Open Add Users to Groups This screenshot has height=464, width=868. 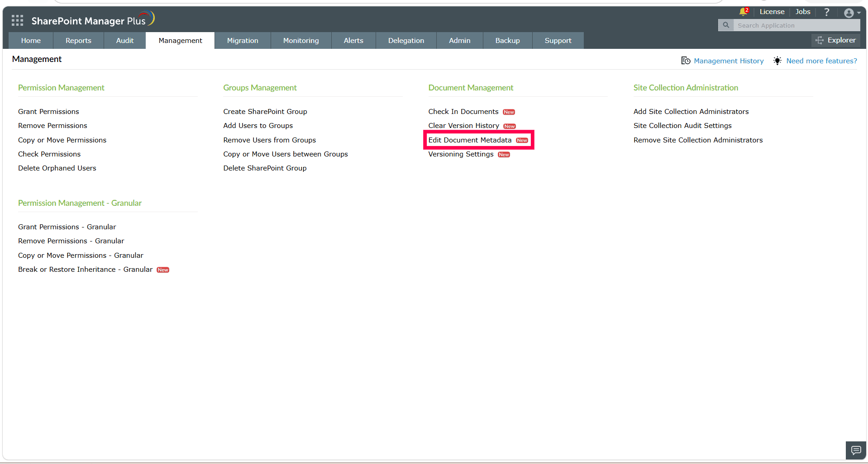coord(258,125)
